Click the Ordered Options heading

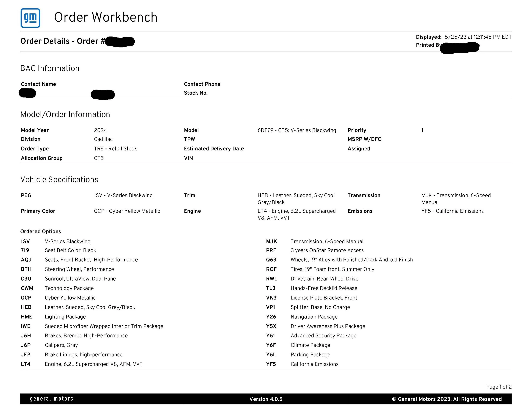coord(41,231)
